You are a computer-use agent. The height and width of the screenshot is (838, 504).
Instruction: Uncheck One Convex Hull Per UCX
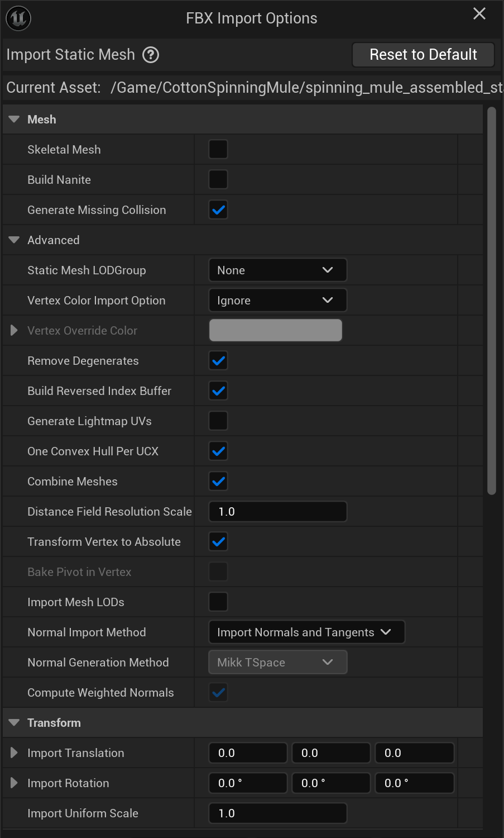[x=218, y=451]
